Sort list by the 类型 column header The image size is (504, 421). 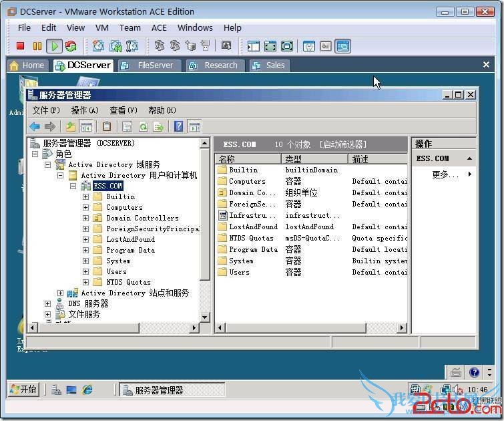[314, 159]
